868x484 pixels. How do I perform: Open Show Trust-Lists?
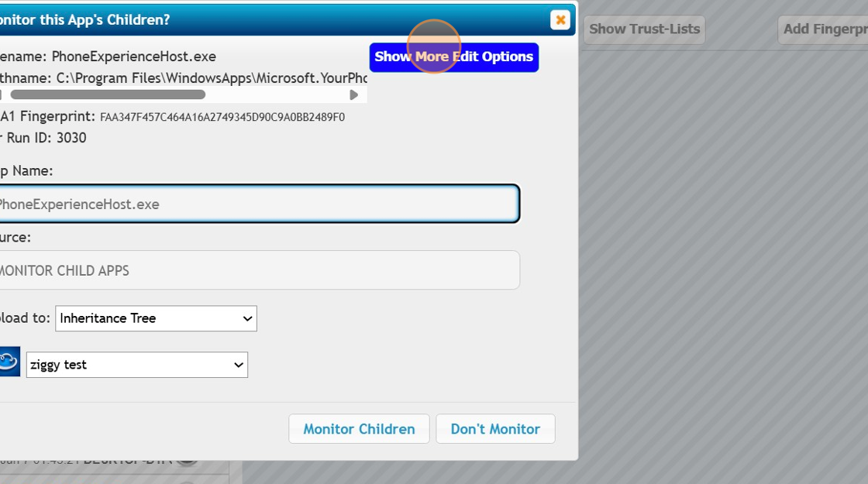[x=646, y=29]
